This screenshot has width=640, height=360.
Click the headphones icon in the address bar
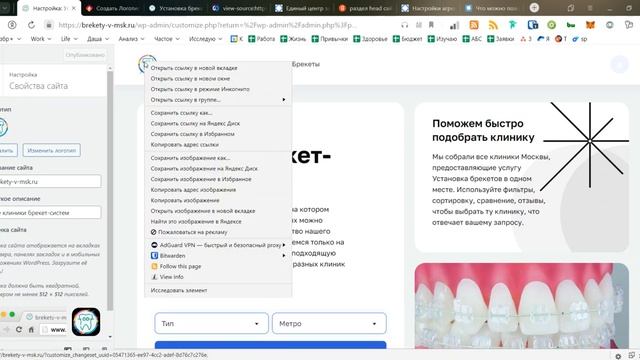(404, 25)
